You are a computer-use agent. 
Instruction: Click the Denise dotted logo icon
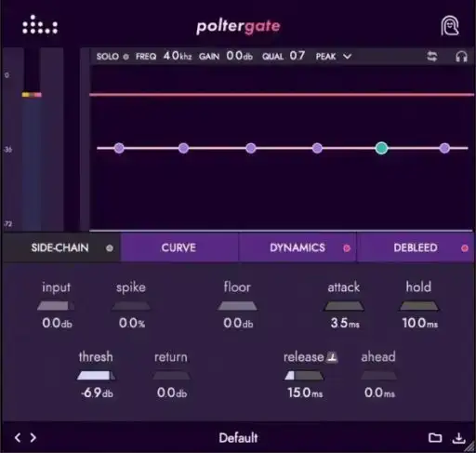40,25
